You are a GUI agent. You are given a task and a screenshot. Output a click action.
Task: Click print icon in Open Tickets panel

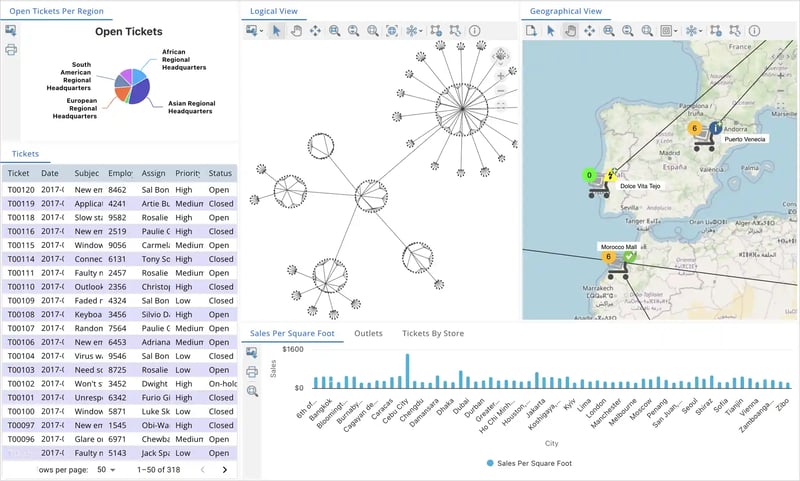11,50
